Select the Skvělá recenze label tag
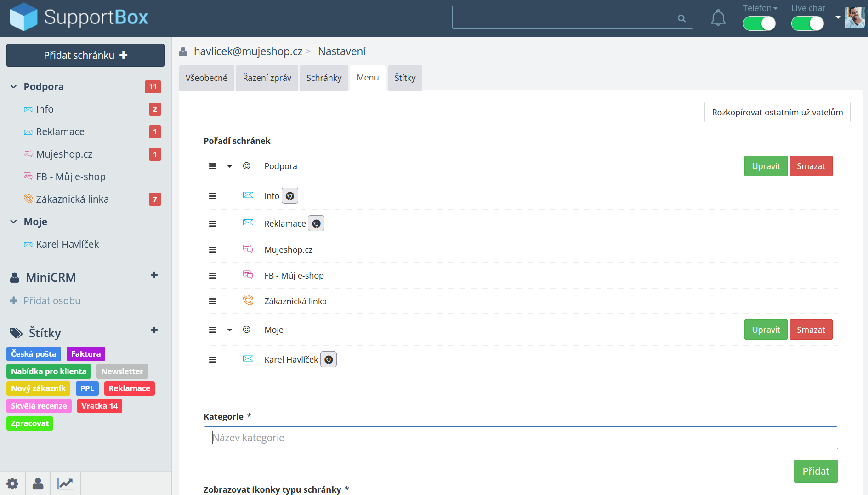The image size is (868, 495). coord(39,406)
